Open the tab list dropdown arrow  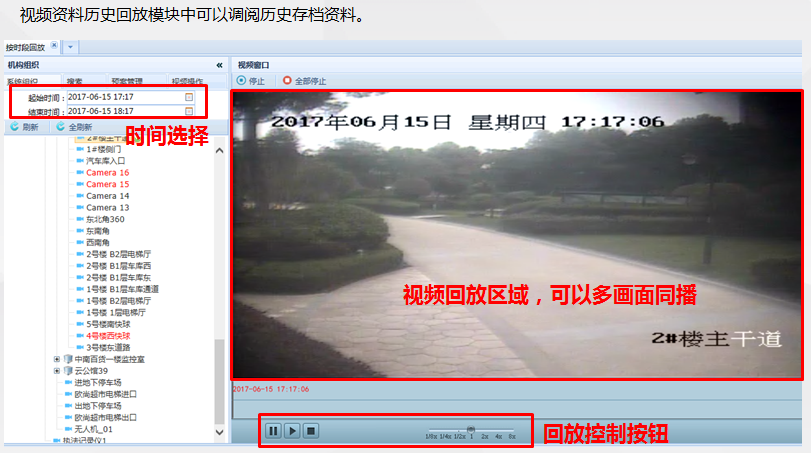(70, 47)
